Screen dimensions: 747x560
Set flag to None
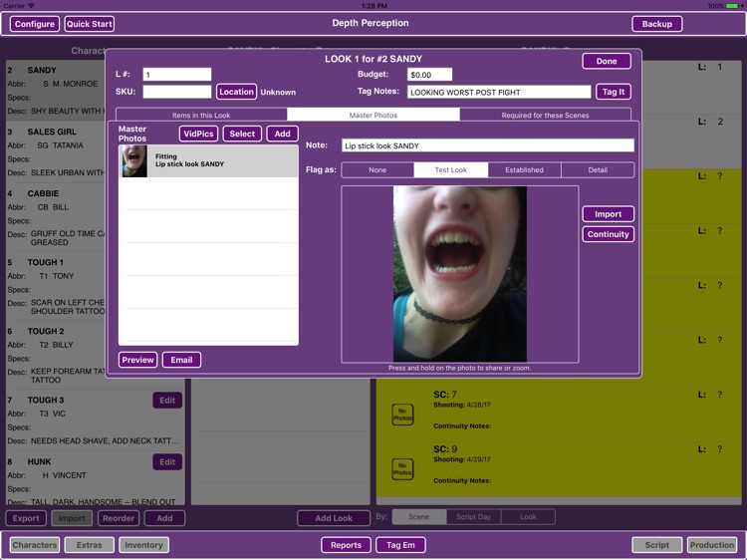point(377,170)
